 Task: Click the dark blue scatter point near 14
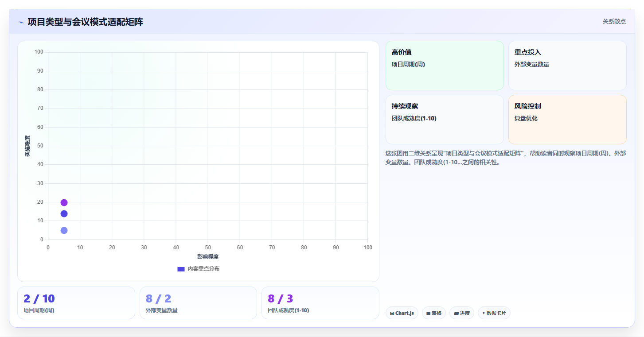[64, 214]
